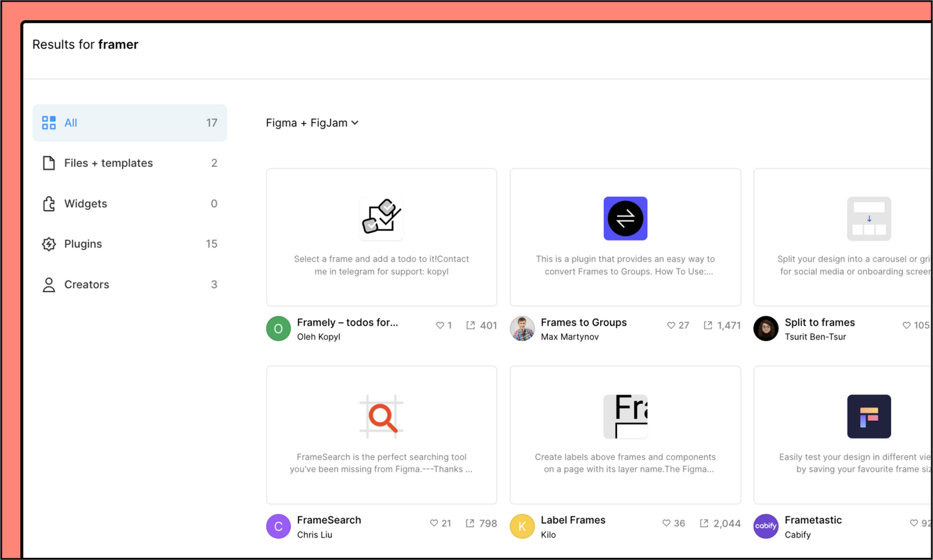Click the Frametastic description text
Image resolution: width=933 pixels, height=560 pixels.
coord(856,463)
